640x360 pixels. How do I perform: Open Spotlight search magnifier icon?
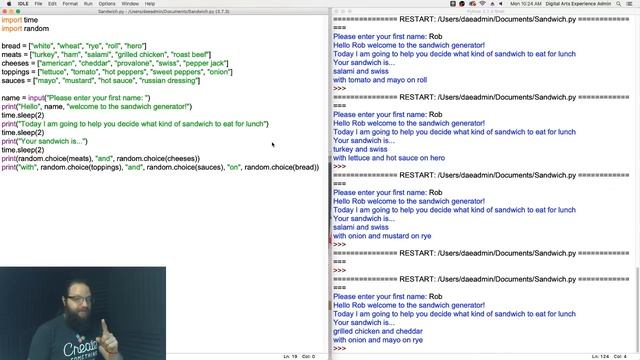[x=619, y=4]
